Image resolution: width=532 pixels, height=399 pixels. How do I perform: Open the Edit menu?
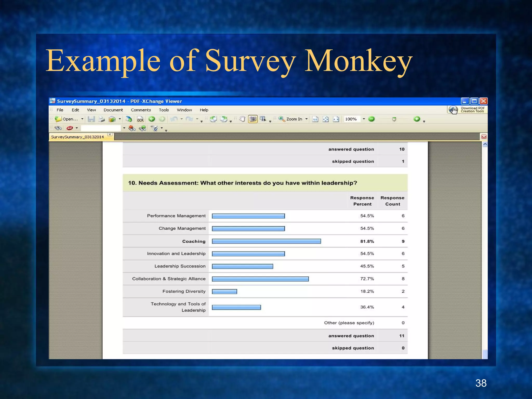click(75, 110)
